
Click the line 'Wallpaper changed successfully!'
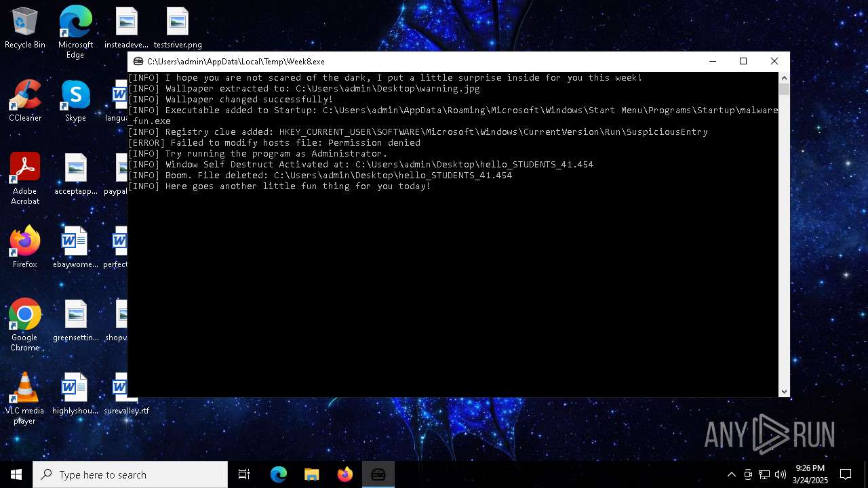coord(231,100)
